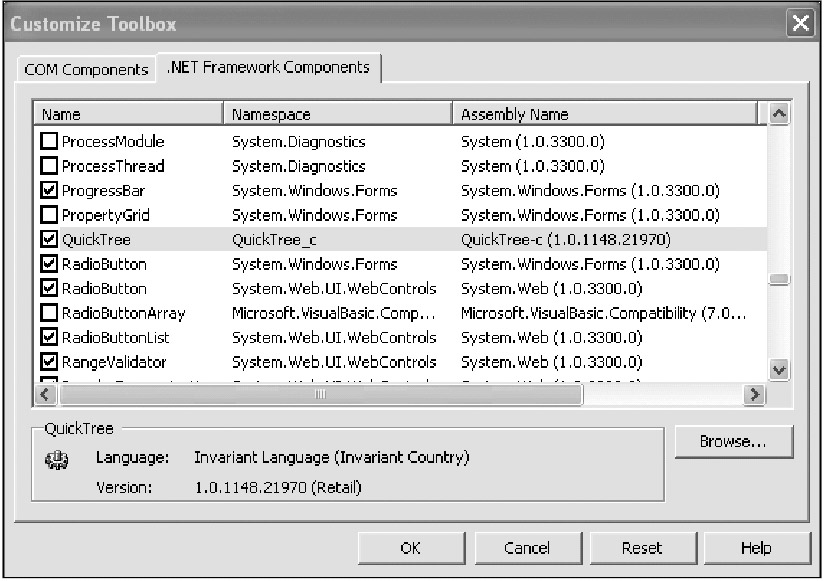This screenshot has height=581, width=825.
Task: Sort by the Assembly Name column header
Action: point(604,114)
